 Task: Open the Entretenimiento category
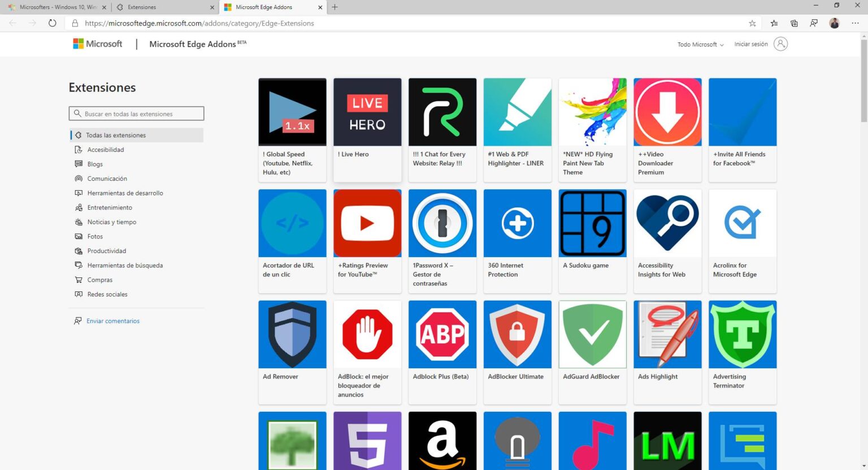(110, 207)
